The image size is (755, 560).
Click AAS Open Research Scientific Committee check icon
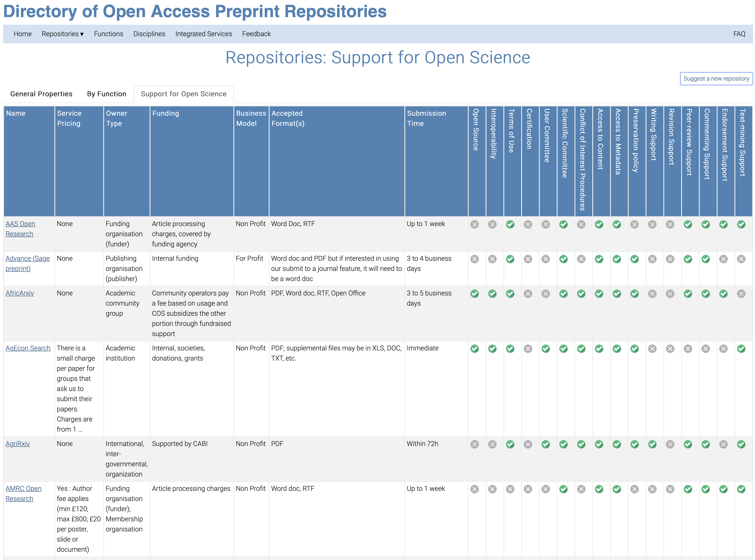(563, 224)
